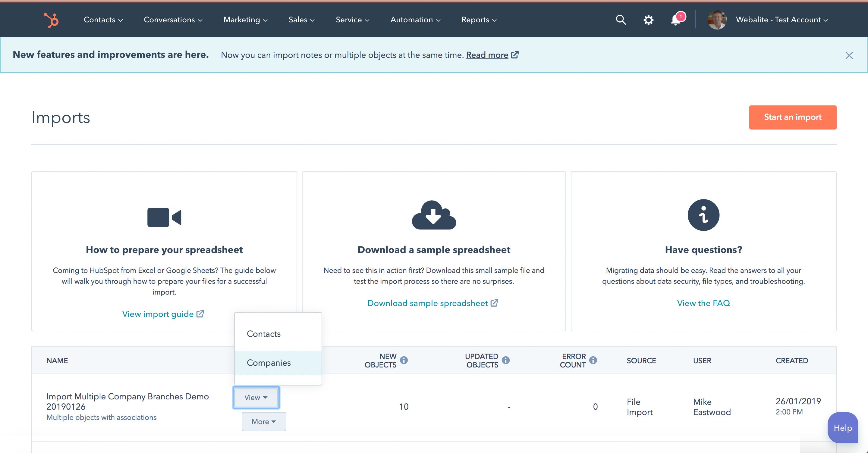The height and width of the screenshot is (453, 868).
Task: Open search with the magnifying glass icon
Action: (621, 20)
